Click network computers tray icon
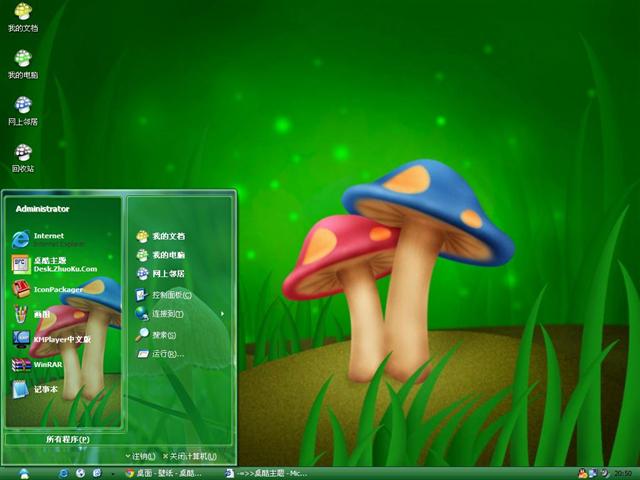 pyautogui.click(x=593, y=473)
